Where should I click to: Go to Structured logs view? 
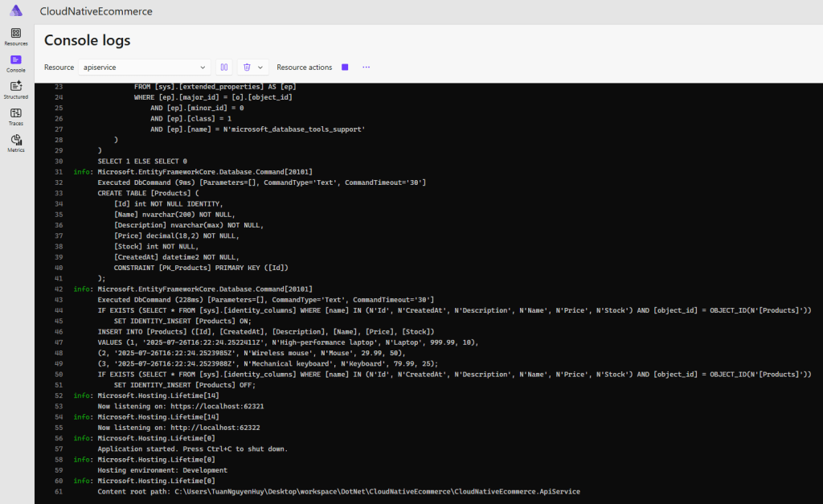tap(16, 90)
